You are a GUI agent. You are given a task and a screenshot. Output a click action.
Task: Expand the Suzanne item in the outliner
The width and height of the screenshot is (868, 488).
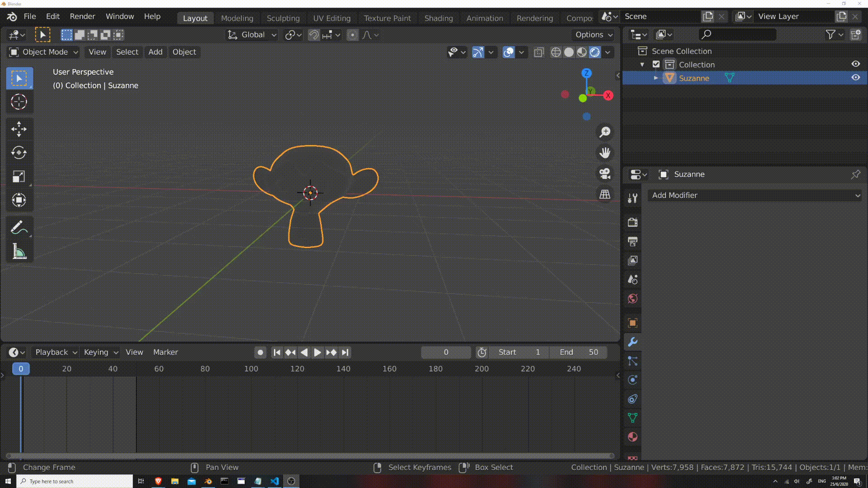(x=656, y=78)
